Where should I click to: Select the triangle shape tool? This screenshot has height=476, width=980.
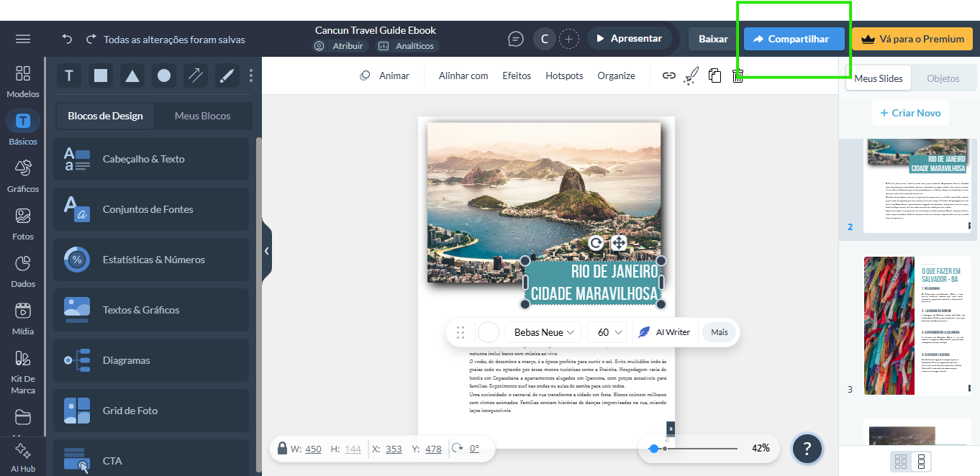(132, 75)
